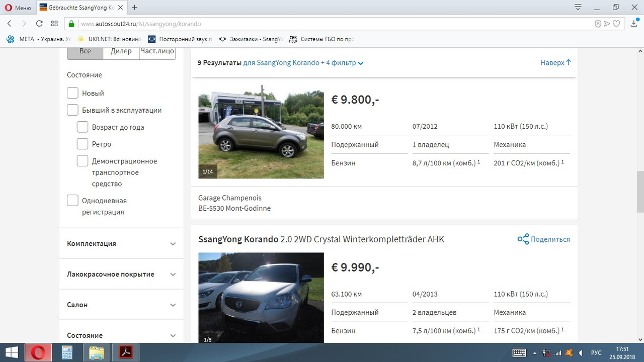Click the Наверх link
The height and width of the screenshot is (362, 644).
point(556,63)
